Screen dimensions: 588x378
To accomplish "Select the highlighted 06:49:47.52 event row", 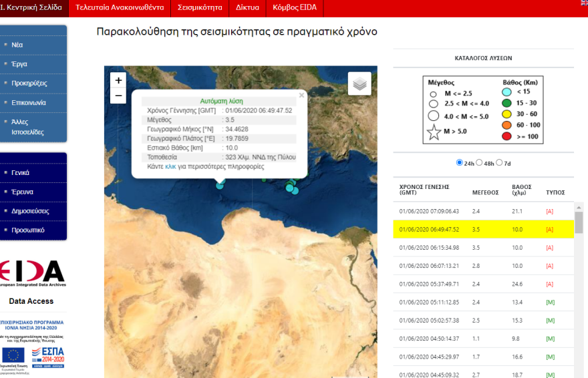I will [x=483, y=229].
